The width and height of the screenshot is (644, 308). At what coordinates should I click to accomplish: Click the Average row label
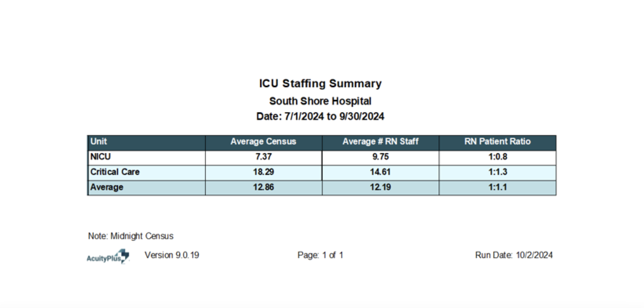[x=107, y=187]
